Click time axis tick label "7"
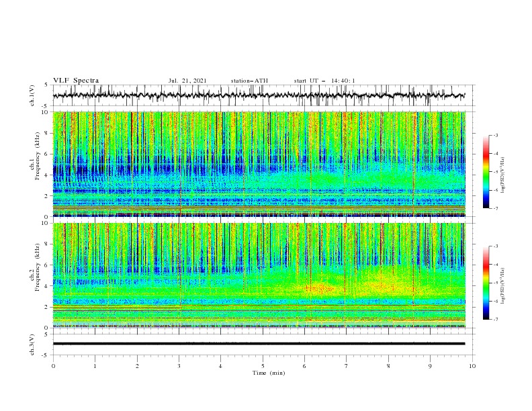 pyautogui.click(x=347, y=366)
